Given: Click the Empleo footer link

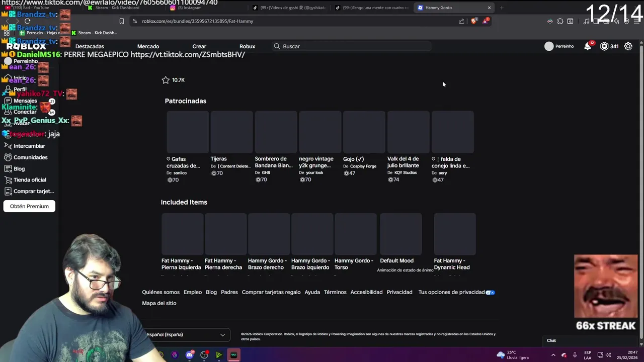Looking at the screenshot, I should pos(193,292).
